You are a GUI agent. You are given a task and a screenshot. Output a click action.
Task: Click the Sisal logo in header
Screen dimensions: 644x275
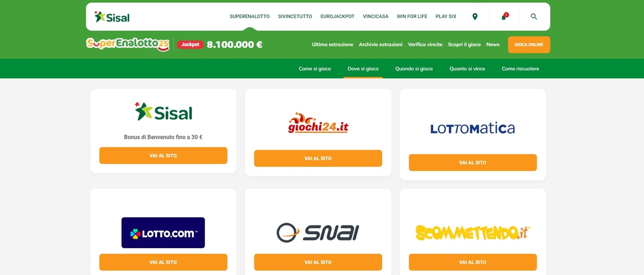(112, 17)
